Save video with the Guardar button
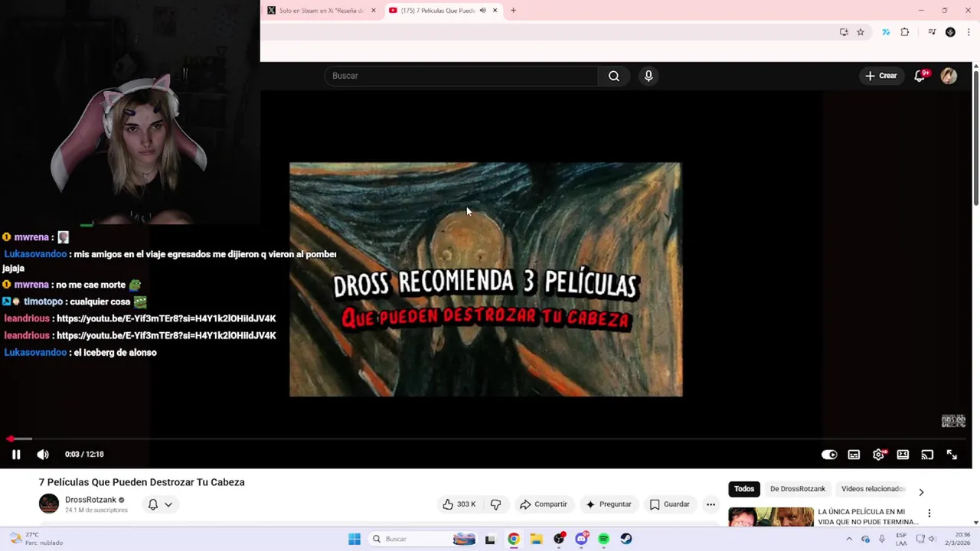This screenshot has width=980, height=551. [670, 504]
